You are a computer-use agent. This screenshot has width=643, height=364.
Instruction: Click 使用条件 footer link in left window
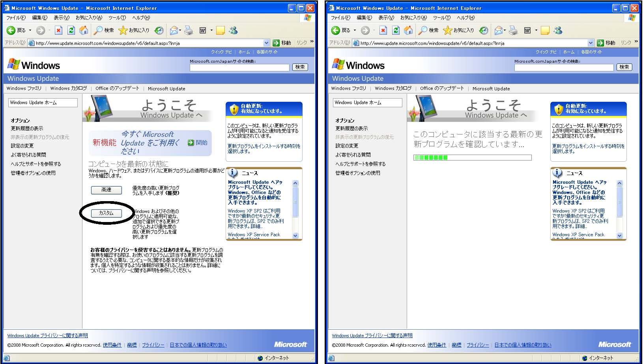112,345
